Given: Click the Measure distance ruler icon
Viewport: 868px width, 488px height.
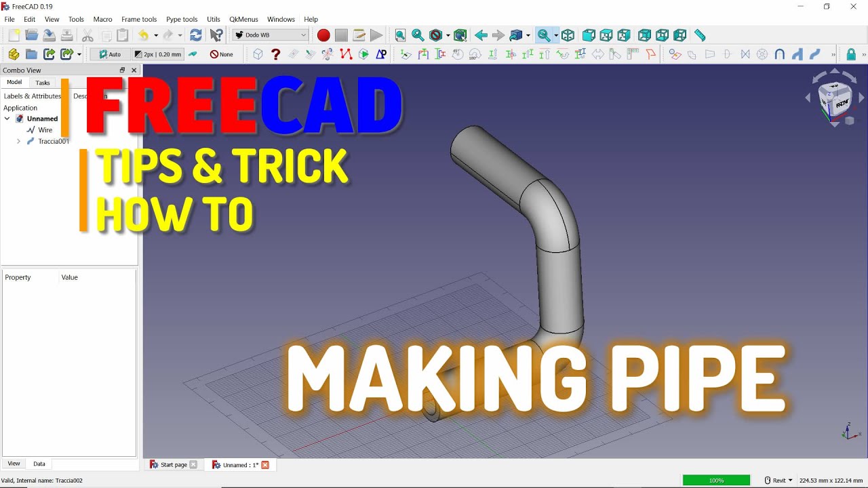Looking at the screenshot, I should [700, 35].
